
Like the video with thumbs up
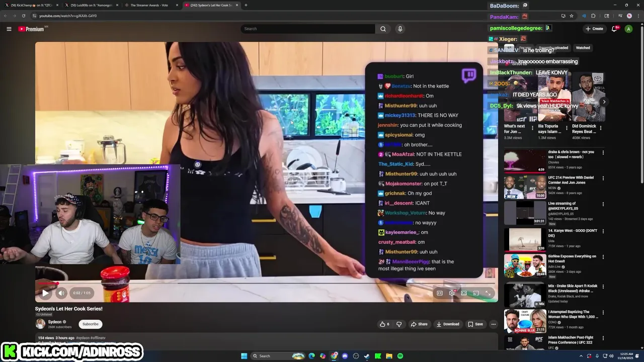click(384, 324)
